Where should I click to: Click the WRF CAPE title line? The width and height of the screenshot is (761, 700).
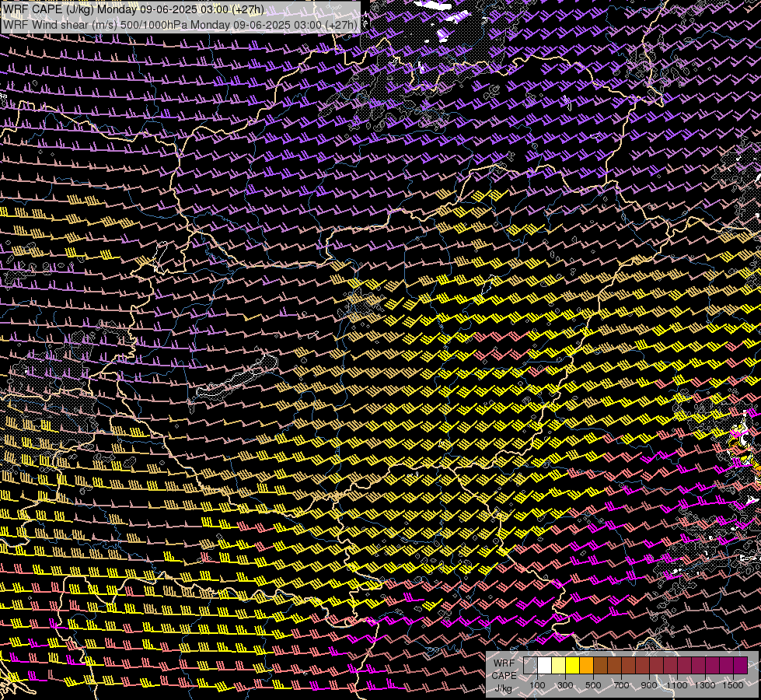134,9
